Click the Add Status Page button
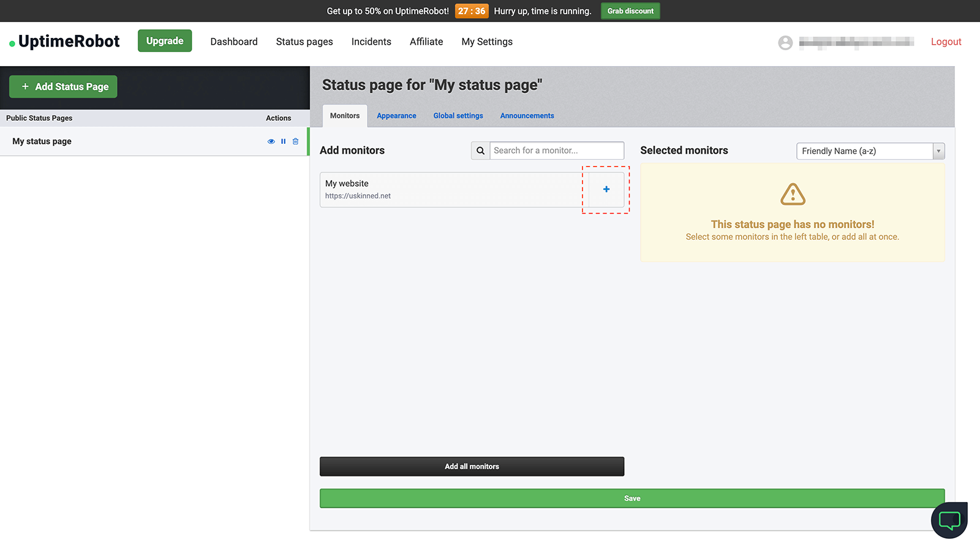The height and width of the screenshot is (551, 980). tap(62, 86)
